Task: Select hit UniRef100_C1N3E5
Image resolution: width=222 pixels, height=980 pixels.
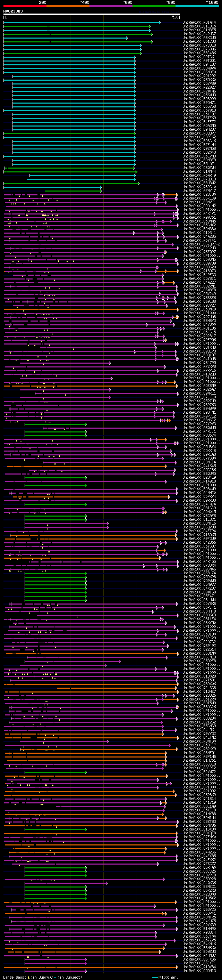Action: (199, 30)
